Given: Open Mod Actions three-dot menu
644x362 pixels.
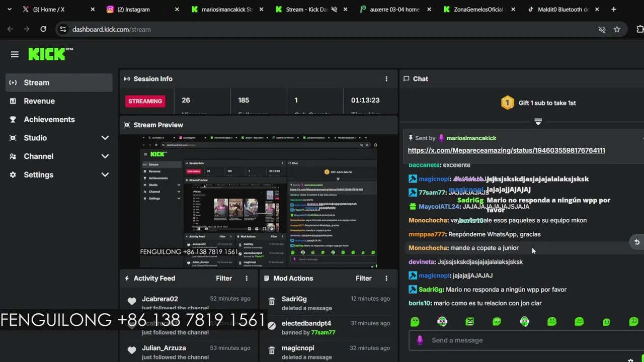Looking at the screenshot, I should pyautogui.click(x=386, y=278).
